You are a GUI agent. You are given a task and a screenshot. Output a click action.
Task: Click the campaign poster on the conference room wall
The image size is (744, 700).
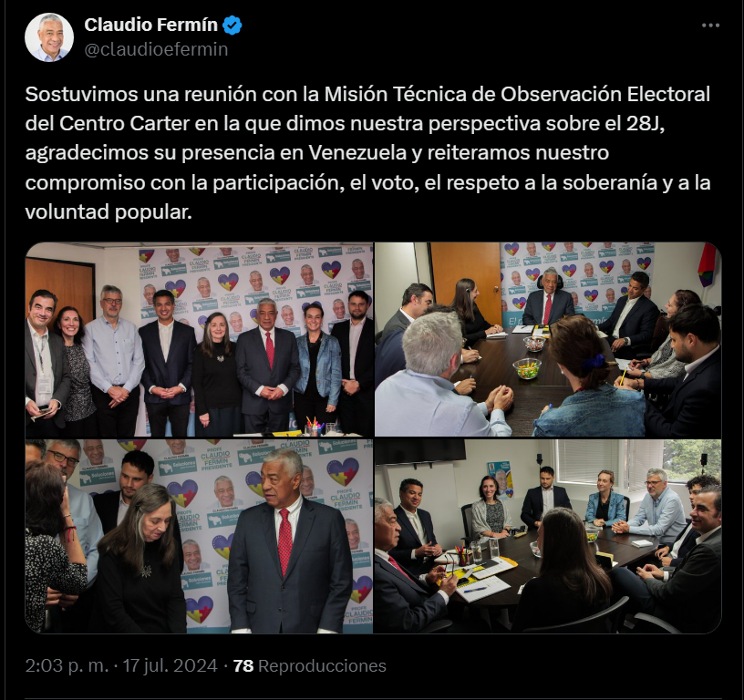pos(501,479)
